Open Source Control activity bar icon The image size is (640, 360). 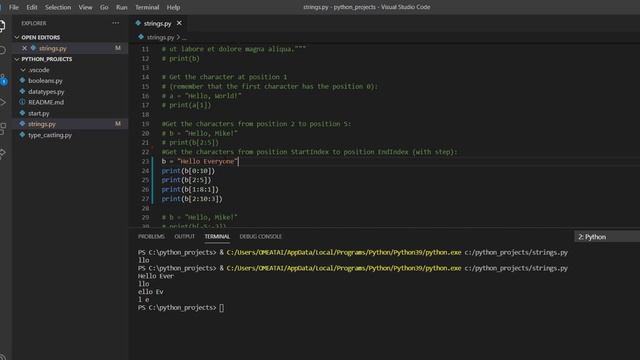point(3,79)
